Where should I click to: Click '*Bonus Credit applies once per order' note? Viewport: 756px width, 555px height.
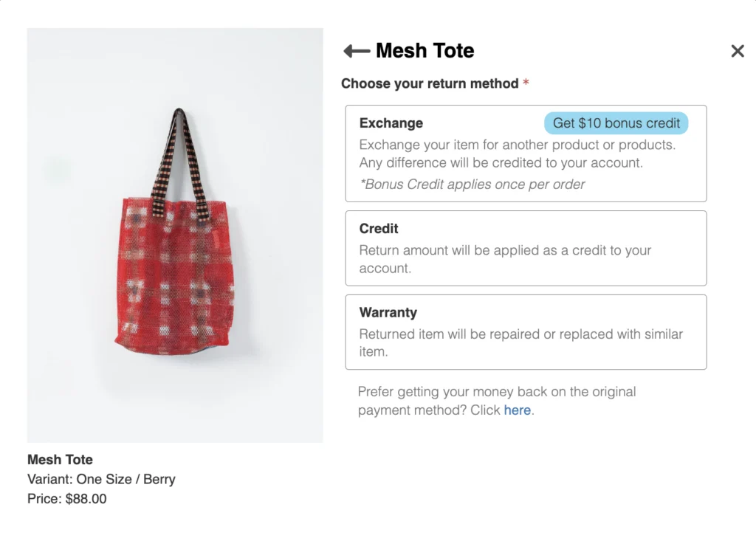tap(472, 185)
